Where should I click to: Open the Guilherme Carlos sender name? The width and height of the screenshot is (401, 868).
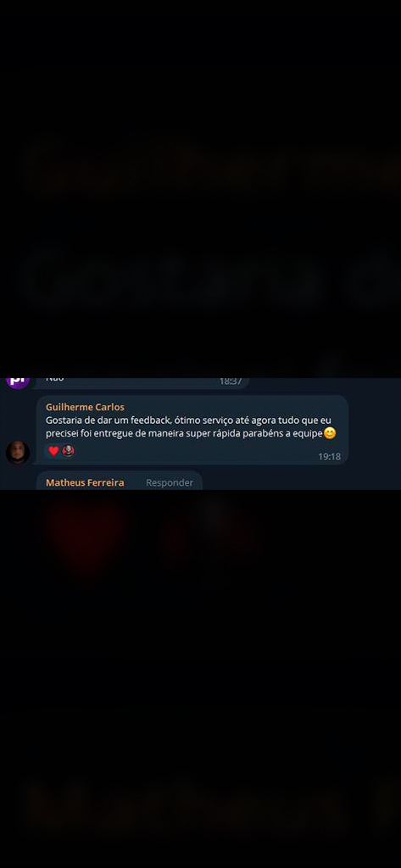pyautogui.click(x=85, y=408)
